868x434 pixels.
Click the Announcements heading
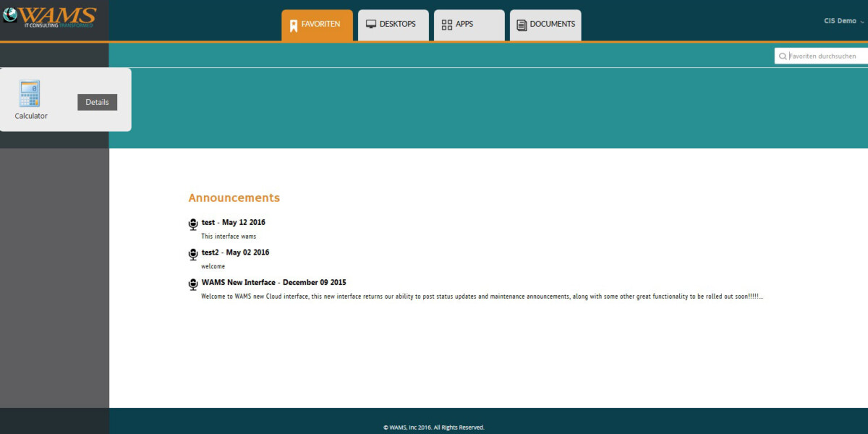point(234,197)
